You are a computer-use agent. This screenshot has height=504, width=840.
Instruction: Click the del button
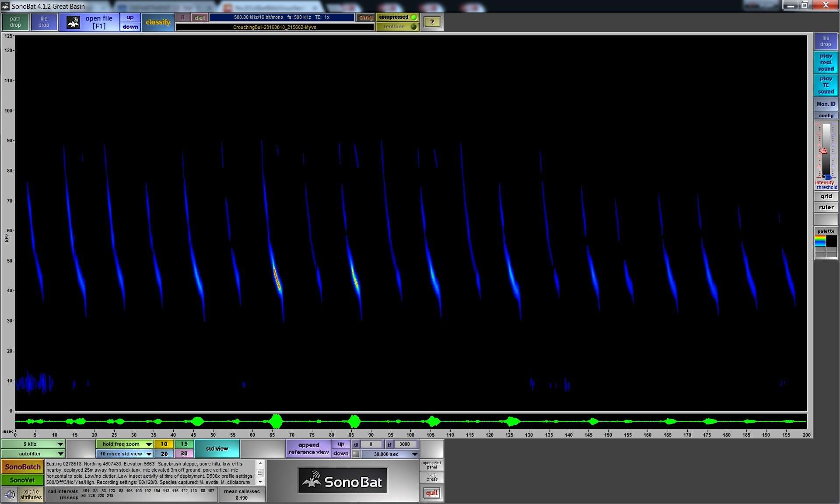click(200, 17)
